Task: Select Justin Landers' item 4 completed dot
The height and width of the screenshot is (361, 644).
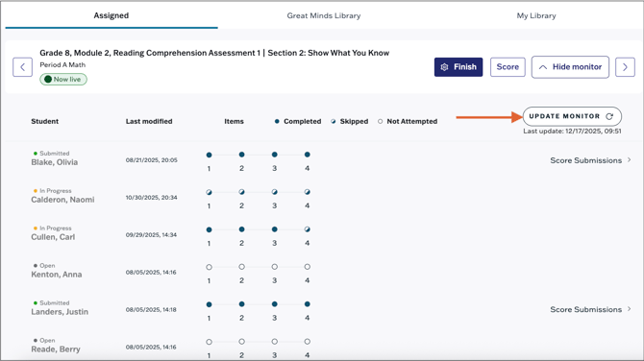Action: (x=308, y=304)
